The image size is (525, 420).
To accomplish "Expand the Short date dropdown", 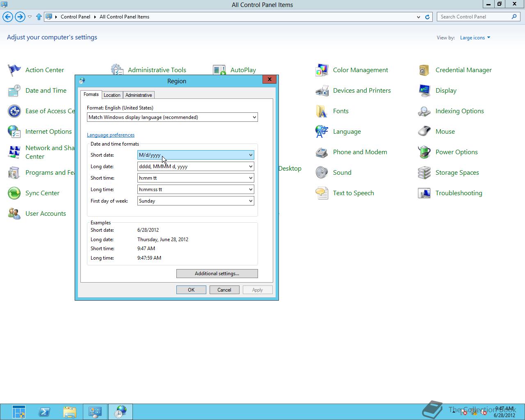I will pyautogui.click(x=196, y=155).
